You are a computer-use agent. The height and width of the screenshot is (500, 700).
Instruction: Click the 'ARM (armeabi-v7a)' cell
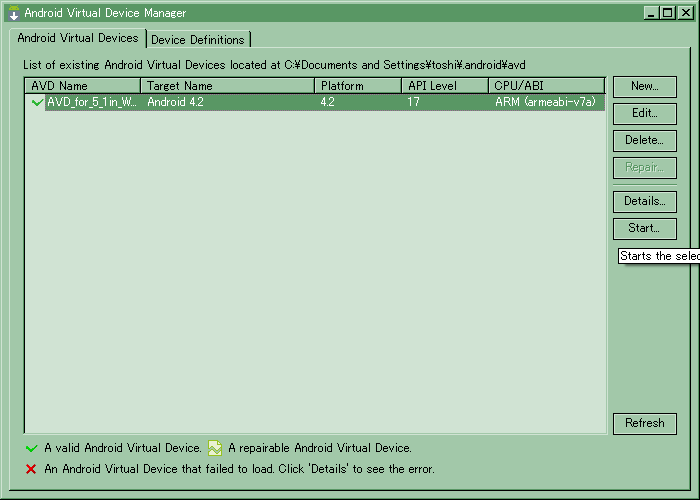click(x=545, y=102)
